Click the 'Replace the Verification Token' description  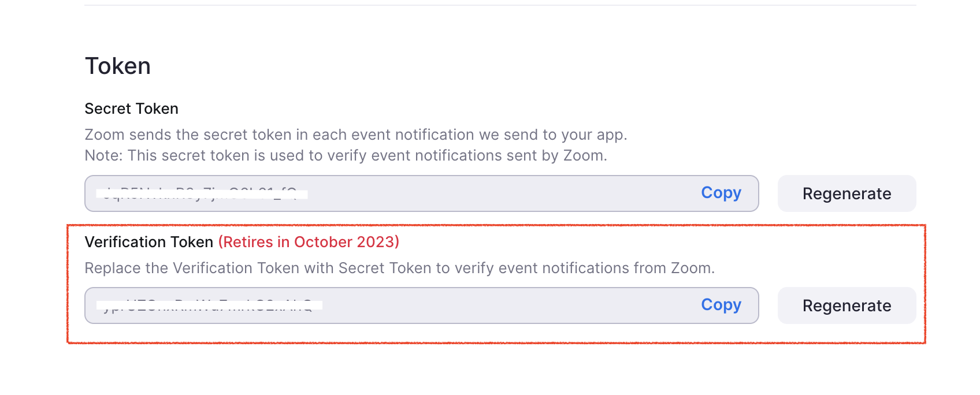point(399,268)
